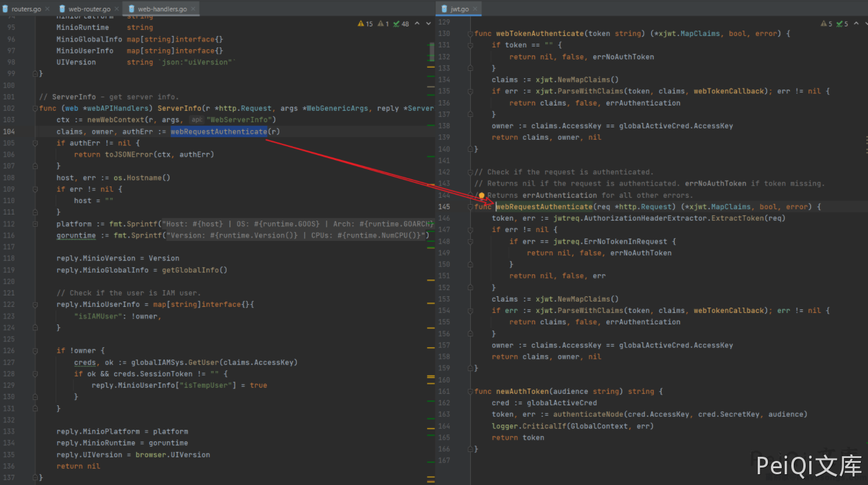Click the 48 typos checkmark icon
Screen dimensions: 868x485
pyautogui.click(x=396, y=24)
